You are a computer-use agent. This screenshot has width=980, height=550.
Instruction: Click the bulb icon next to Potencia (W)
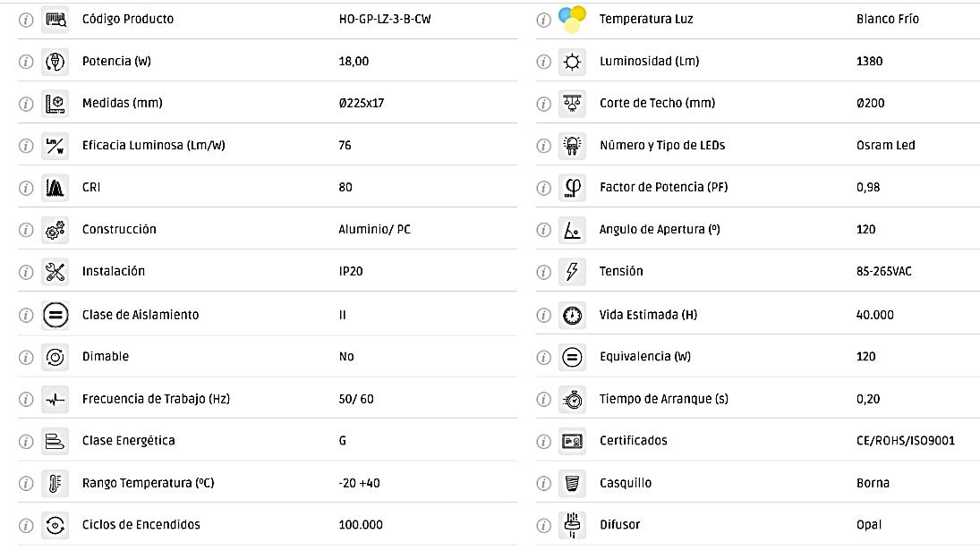[x=55, y=62]
